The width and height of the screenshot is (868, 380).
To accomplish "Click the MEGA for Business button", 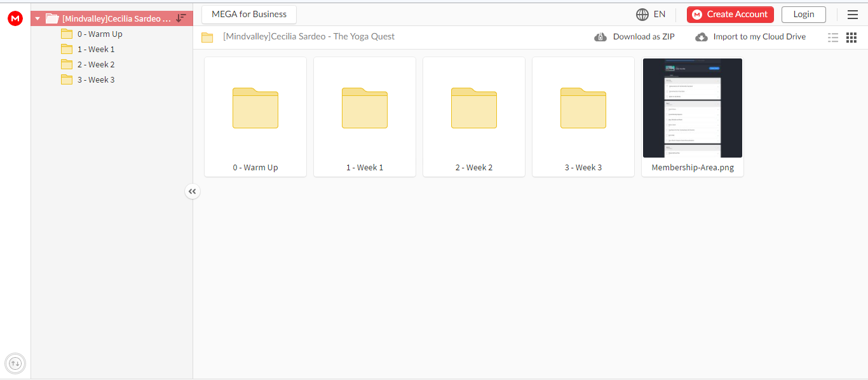I will (249, 14).
